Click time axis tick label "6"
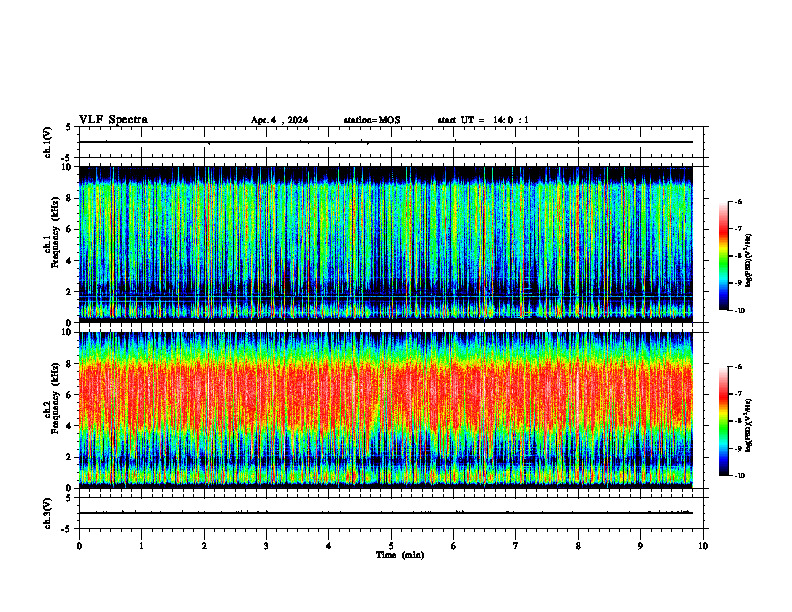 point(454,546)
